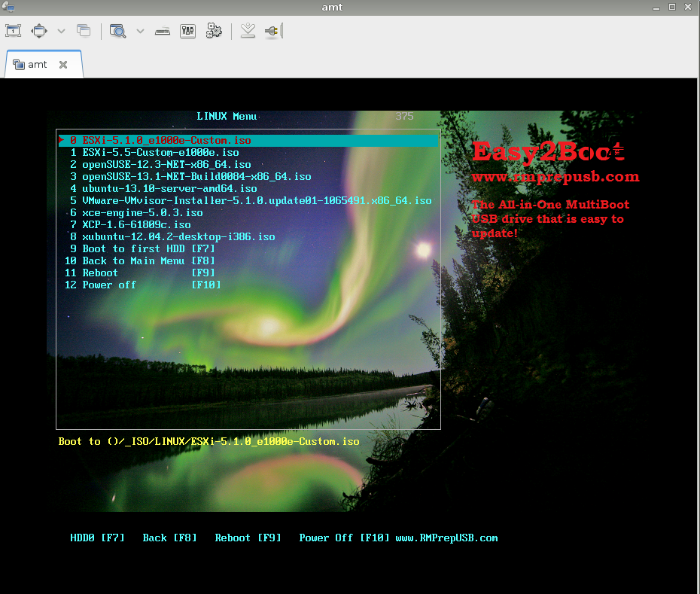The height and width of the screenshot is (594, 700).
Task: Click the minimize window toolbar icon
Action: tap(248, 31)
